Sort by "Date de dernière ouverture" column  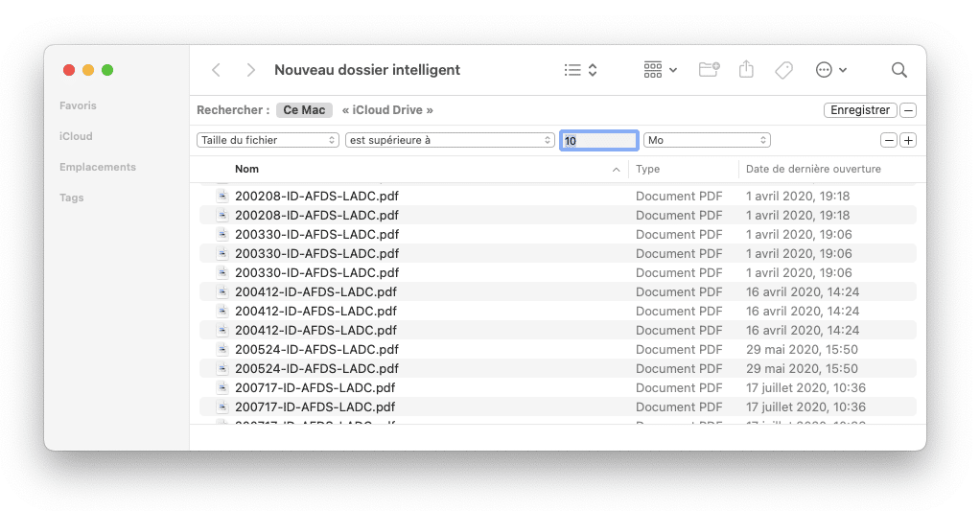point(813,170)
